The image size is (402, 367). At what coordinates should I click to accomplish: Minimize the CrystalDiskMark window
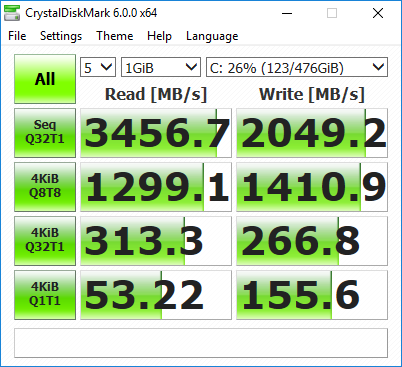coord(287,13)
